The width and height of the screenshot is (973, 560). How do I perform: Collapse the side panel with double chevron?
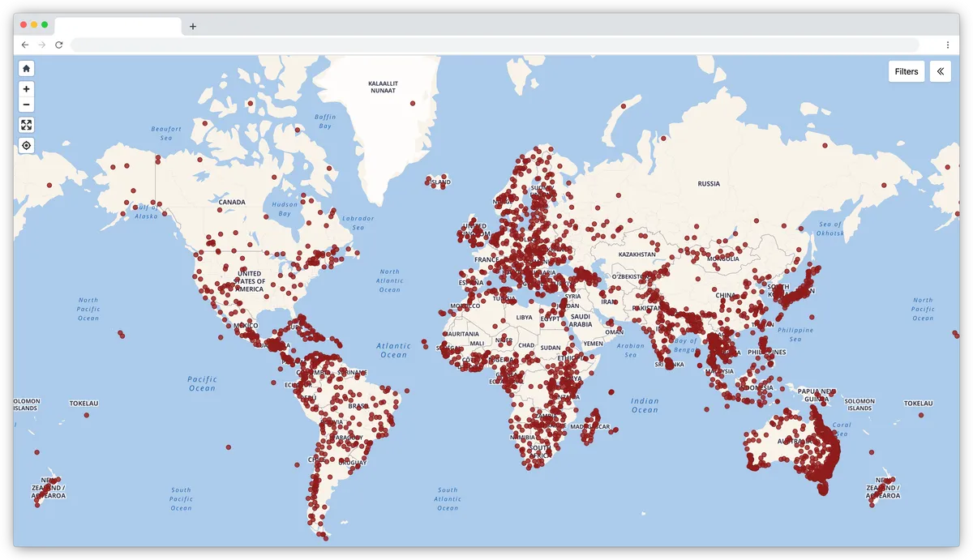(941, 71)
